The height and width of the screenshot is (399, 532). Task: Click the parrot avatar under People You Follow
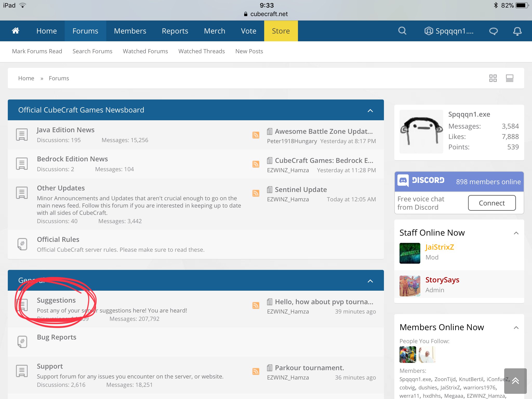408,354
